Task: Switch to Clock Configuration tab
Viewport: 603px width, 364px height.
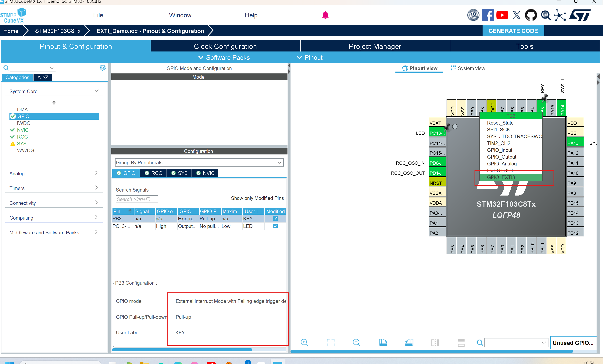Action: point(225,46)
